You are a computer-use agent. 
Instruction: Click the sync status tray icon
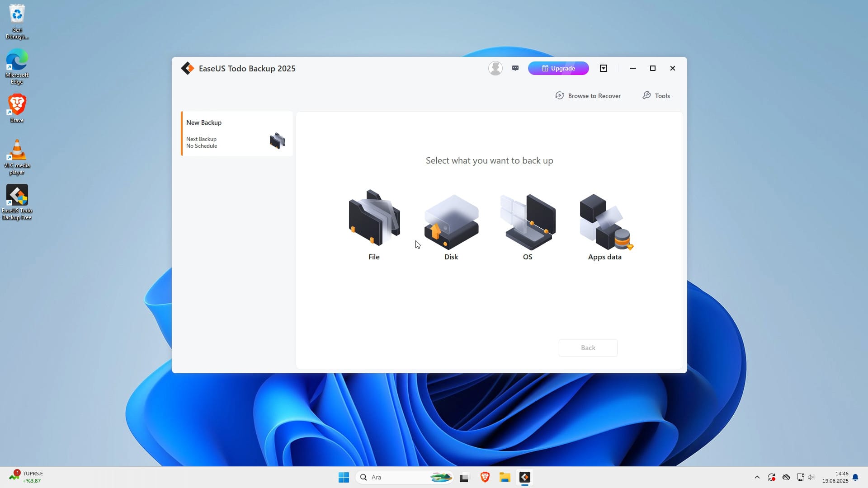(x=772, y=477)
